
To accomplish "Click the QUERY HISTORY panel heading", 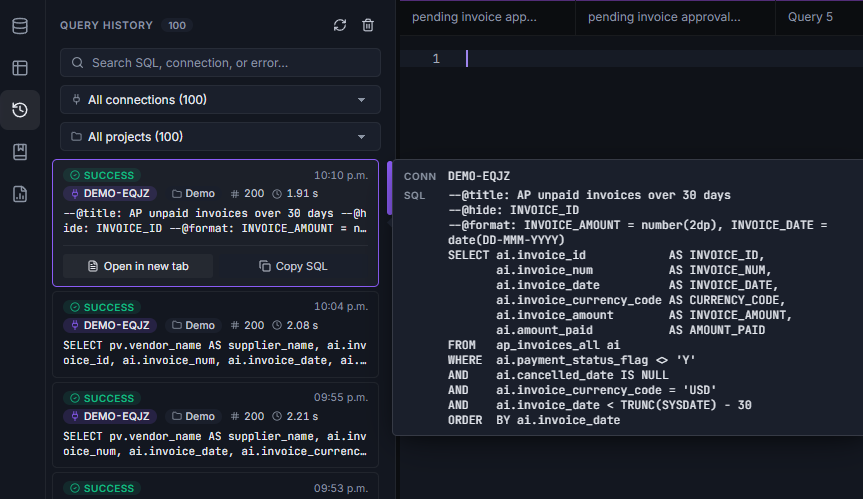I will [106, 25].
